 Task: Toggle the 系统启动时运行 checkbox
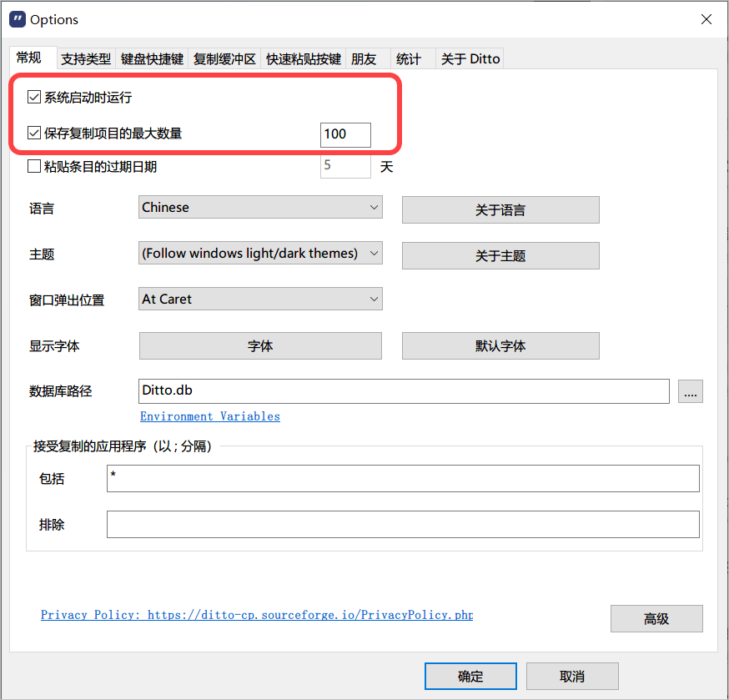click(x=34, y=97)
